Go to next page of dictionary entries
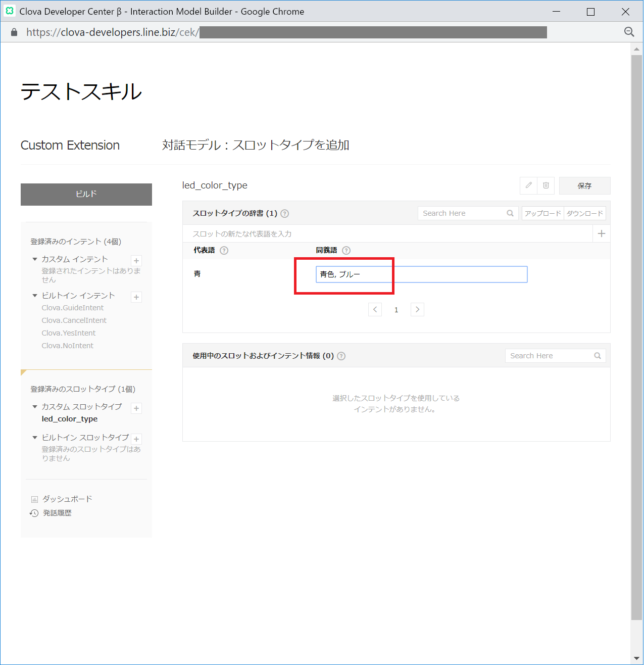The width and height of the screenshot is (644, 665). click(417, 309)
